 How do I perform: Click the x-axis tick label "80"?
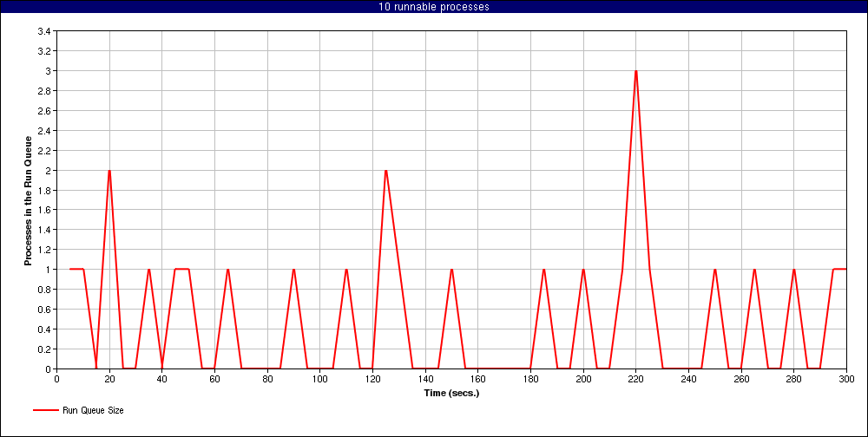pyautogui.click(x=267, y=380)
